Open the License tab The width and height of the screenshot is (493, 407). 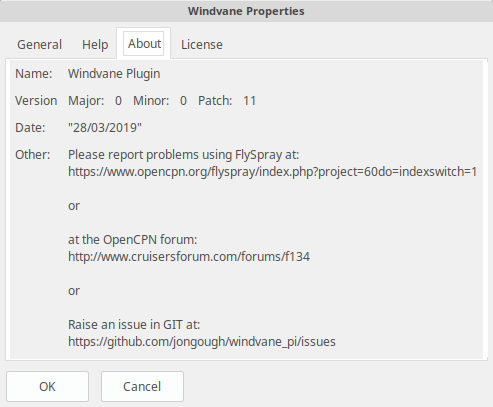tap(202, 44)
